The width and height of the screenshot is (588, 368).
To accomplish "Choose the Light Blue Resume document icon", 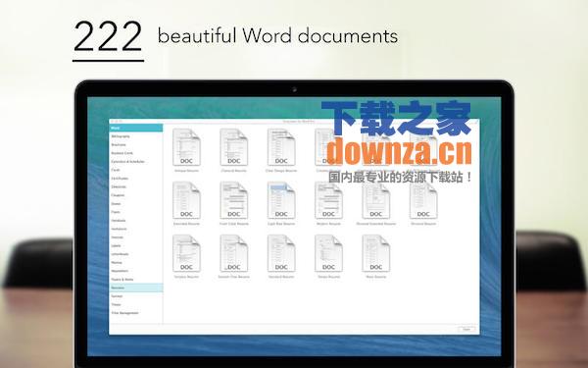I will 281,200.
